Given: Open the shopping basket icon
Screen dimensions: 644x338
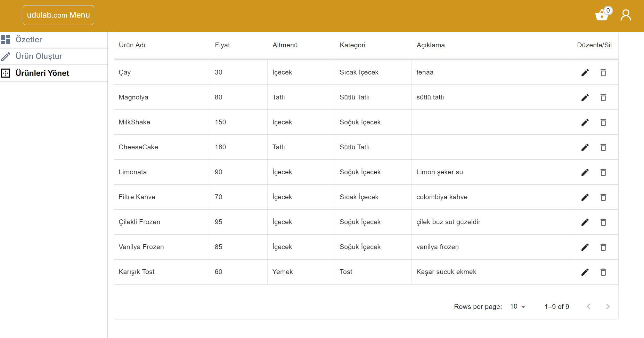Looking at the screenshot, I should tap(602, 15).
